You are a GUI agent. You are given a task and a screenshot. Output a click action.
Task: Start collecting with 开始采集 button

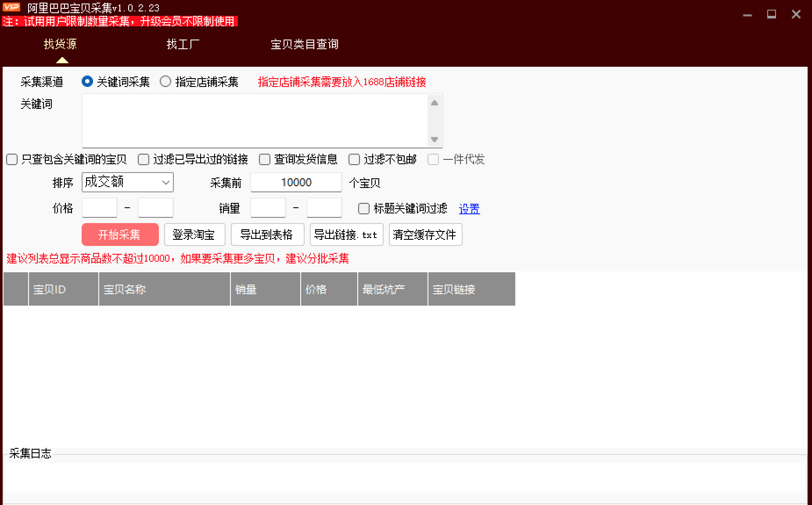120,234
